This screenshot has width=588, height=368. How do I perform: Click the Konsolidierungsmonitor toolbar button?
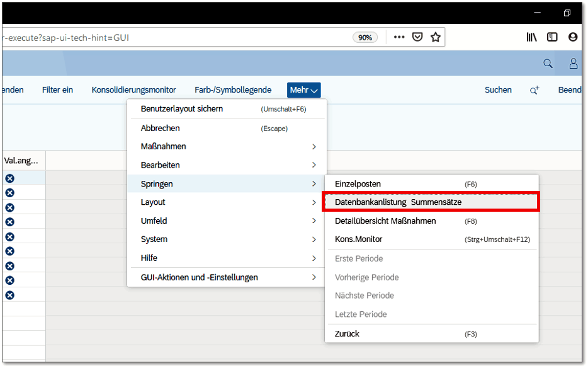[x=133, y=90]
